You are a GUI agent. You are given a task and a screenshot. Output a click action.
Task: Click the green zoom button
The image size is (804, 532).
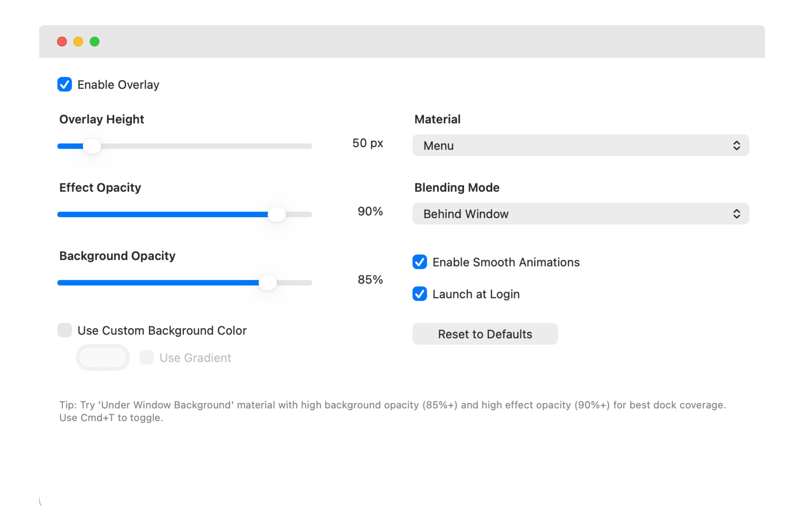tap(95, 42)
